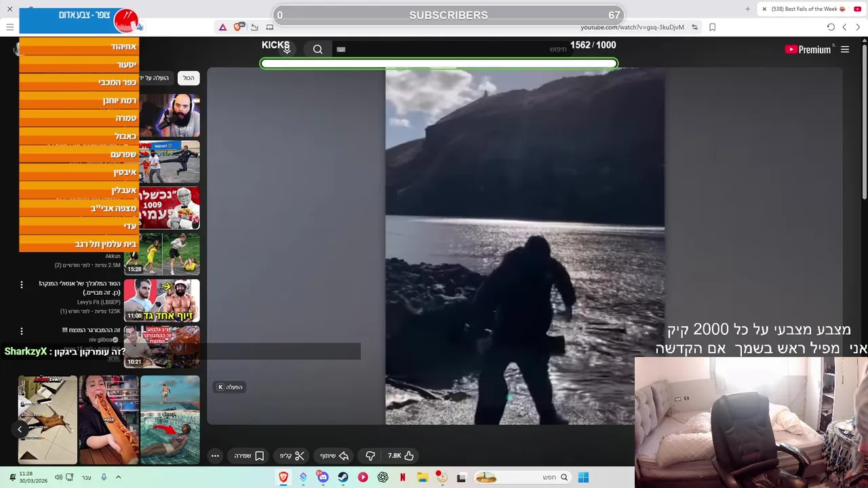868x488 pixels.
Task: Click the 'שיתוף' share button
Action: [334, 455]
